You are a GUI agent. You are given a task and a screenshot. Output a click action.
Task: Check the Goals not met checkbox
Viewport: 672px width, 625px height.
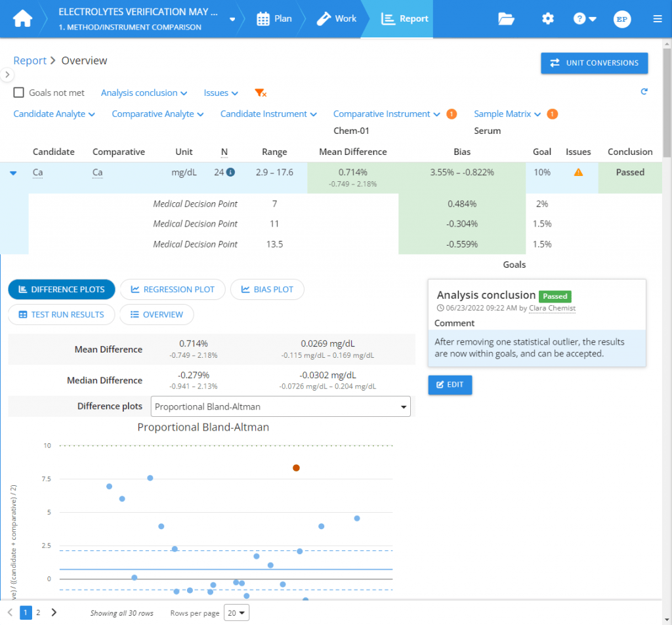18,93
